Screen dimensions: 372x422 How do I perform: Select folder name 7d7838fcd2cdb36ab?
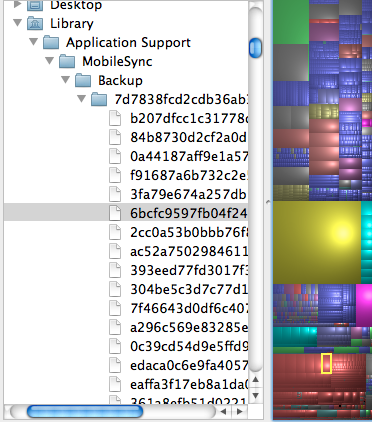181,99
